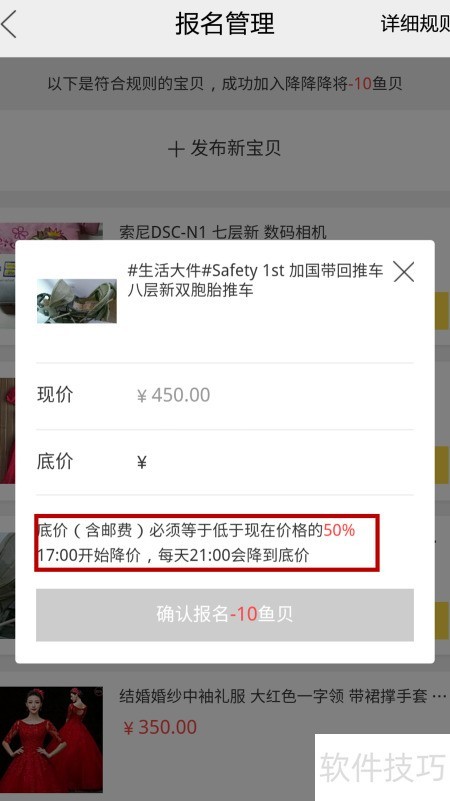
Task: Tap the back arrow in the header
Action: (9, 25)
